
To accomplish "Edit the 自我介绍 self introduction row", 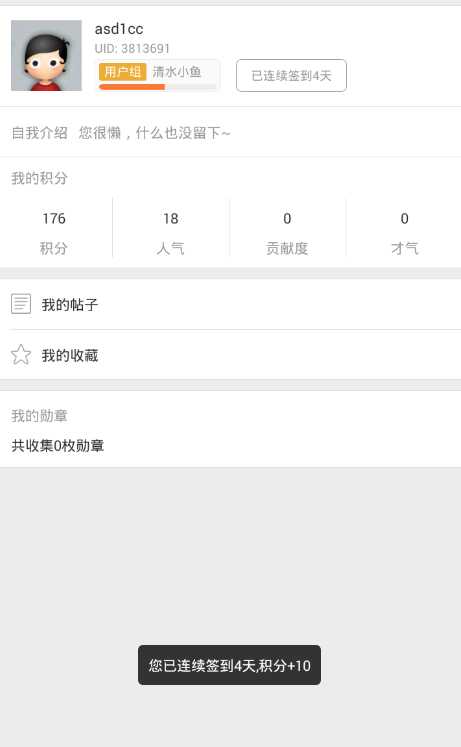I will tap(230, 132).
